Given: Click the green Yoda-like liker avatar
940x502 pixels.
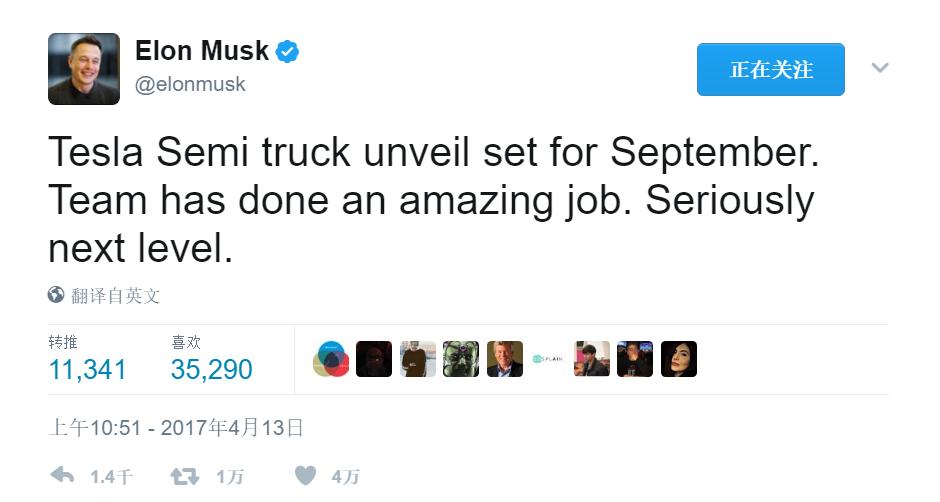Looking at the screenshot, I should coord(461,359).
